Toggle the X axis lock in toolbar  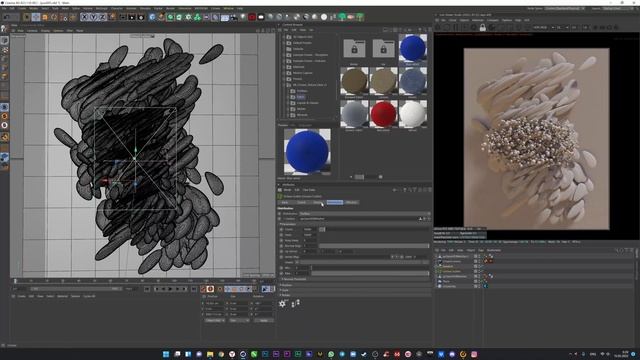84,17
